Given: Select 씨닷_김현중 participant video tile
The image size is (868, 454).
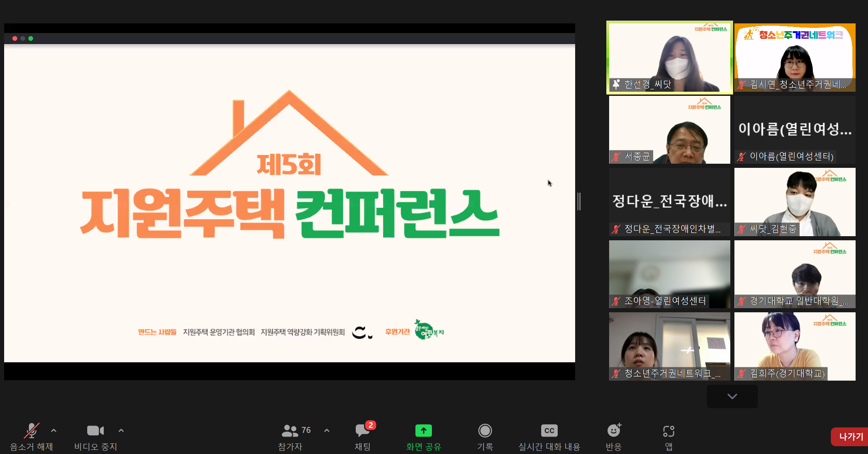Looking at the screenshot, I should [x=795, y=202].
